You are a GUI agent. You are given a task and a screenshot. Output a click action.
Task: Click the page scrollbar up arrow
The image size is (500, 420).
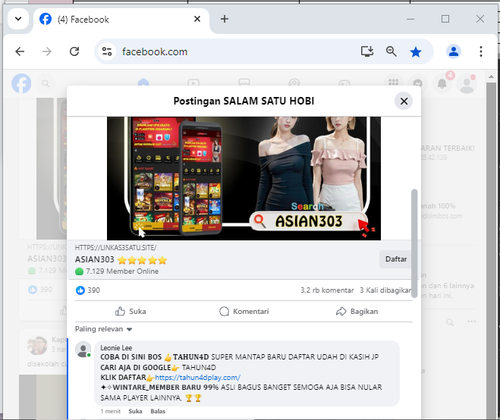click(491, 77)
